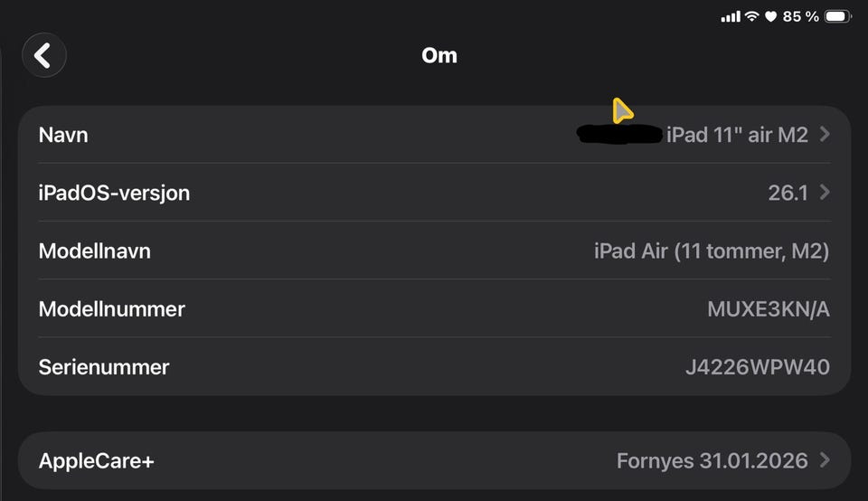Click the Wi-Fi status icon
The image size is (868, 501).
[751, 17]
